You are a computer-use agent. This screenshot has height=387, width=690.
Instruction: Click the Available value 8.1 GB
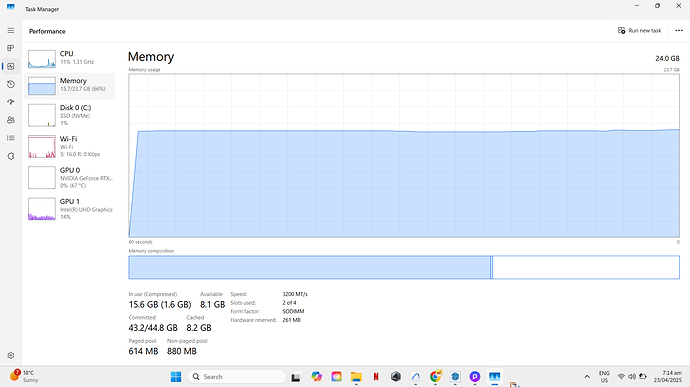pos(213,305)
